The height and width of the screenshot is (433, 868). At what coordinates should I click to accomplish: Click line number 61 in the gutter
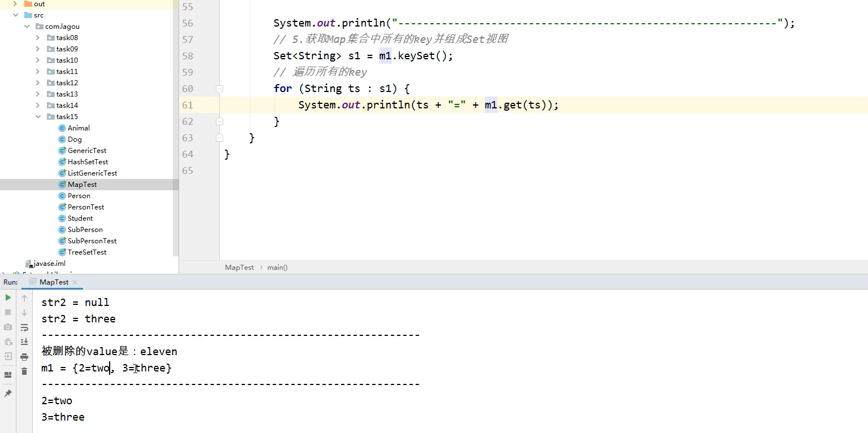[187, 105]
